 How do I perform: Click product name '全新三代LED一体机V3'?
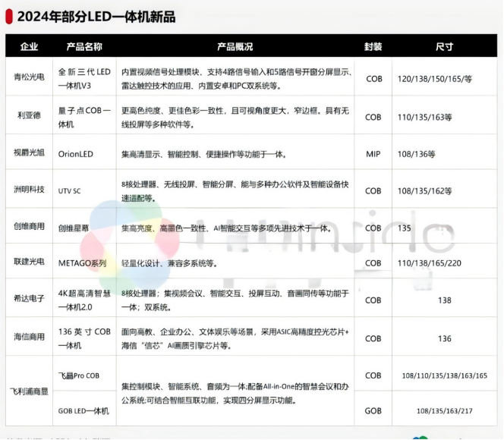click(x=84, y=79)
